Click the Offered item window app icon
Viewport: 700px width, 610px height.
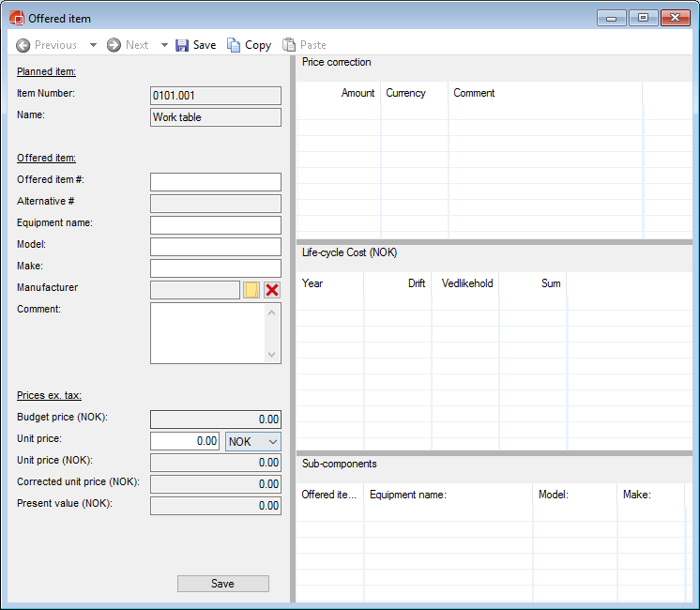[x=16, y=18]
